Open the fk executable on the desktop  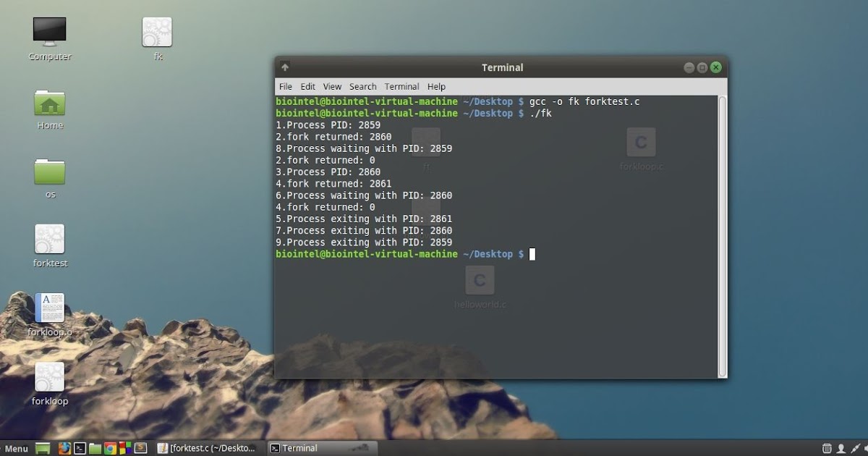pos(156,33)
